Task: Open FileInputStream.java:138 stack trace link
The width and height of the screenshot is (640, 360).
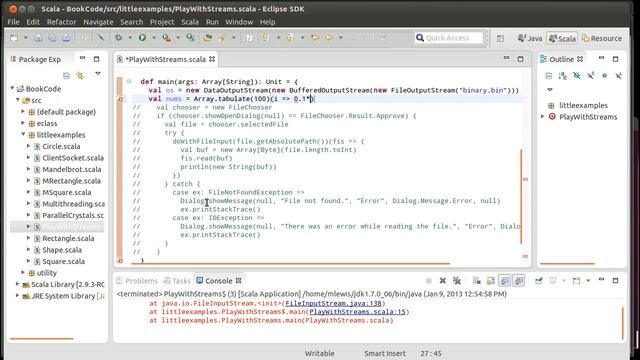Action: click(333, 303)
